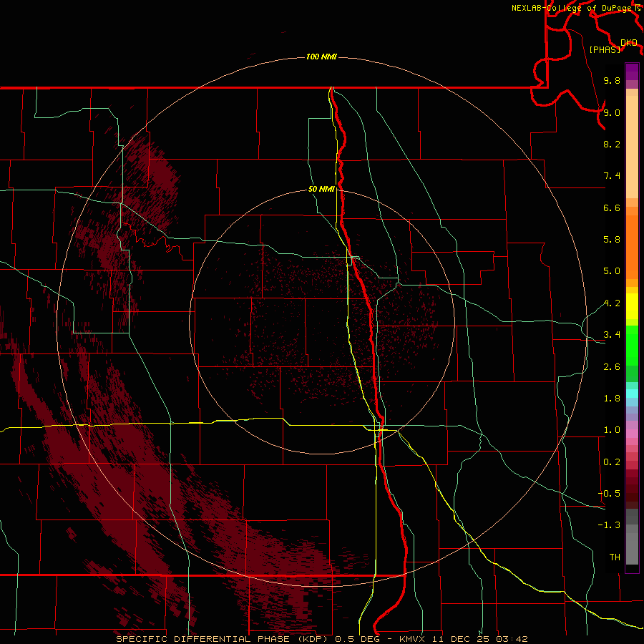Click the 8.2 legend value
This screenshot has height=644, width=644.
point(612,144)
